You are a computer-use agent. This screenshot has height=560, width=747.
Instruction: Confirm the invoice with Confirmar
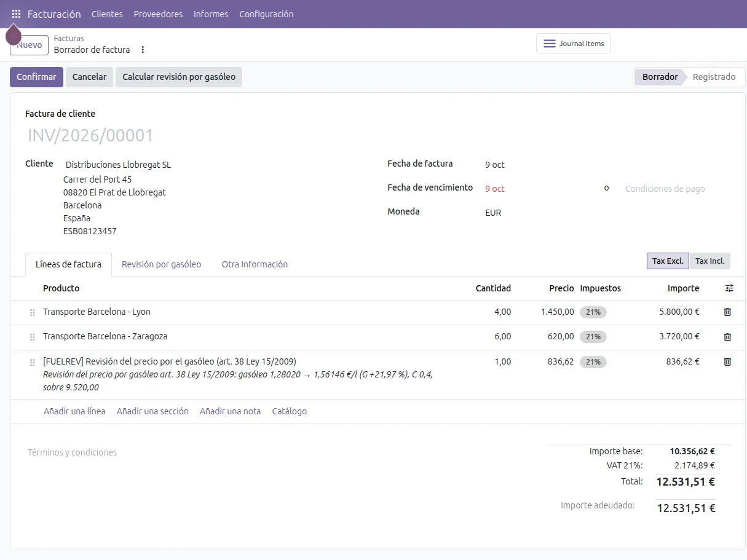(36, 77)
